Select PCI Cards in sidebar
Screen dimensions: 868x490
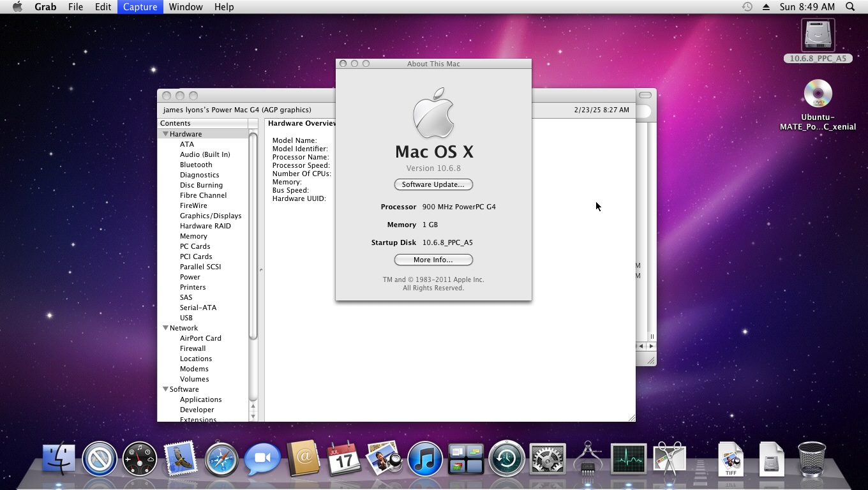pyautogui.click(x=196, y=256)
